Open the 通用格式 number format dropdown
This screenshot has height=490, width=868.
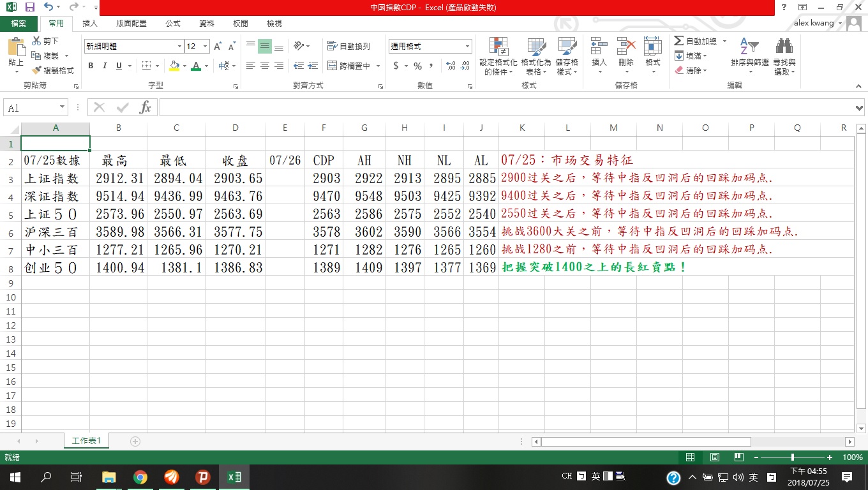click(467, 47)
